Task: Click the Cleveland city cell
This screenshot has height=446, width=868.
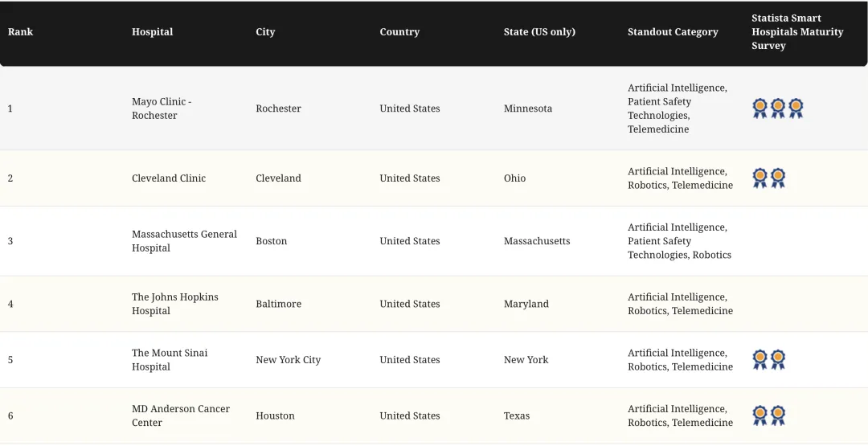Action: click(x=278, y=178)
